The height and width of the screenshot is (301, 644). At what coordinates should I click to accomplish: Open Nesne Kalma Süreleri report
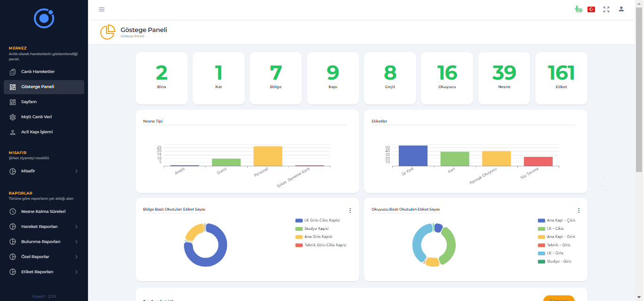click(44, 212)
